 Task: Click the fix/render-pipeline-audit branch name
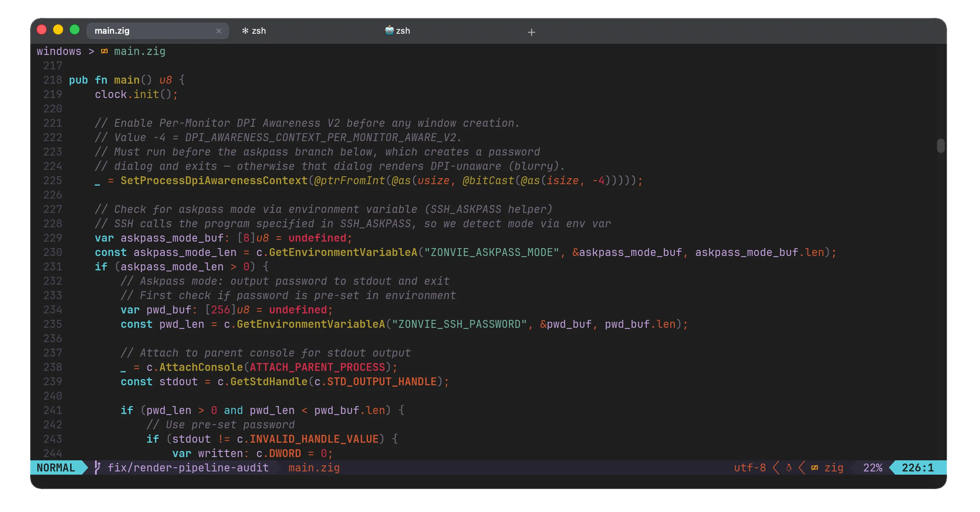point(188,467)
